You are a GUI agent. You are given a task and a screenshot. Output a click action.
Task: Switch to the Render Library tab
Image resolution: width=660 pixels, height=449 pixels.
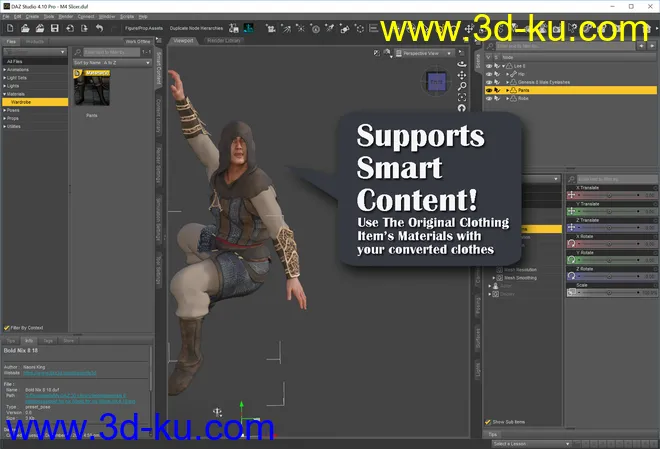coord(226,41)
